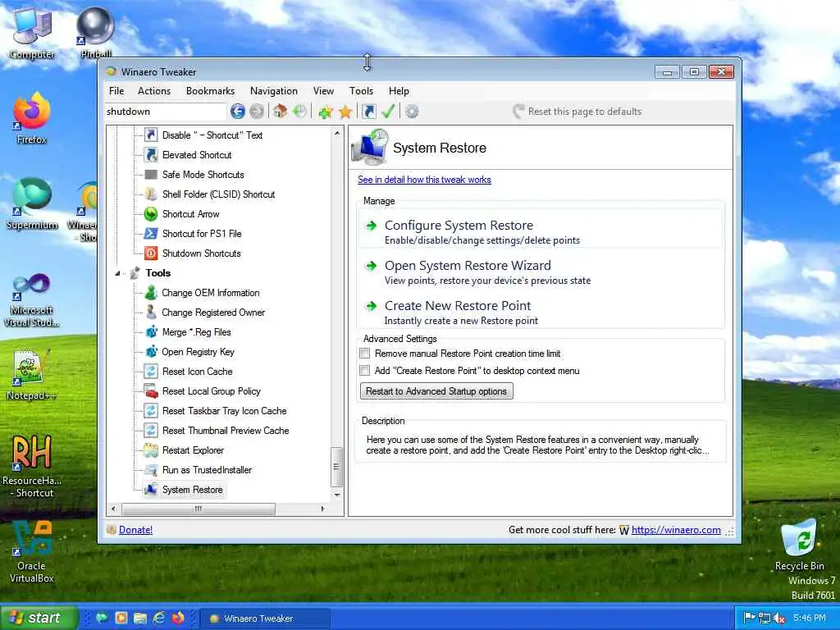Viewport: 840px width, 630px height.
Task: Click the green arrow beside Create New Restore Point
Action: point(371,306)
